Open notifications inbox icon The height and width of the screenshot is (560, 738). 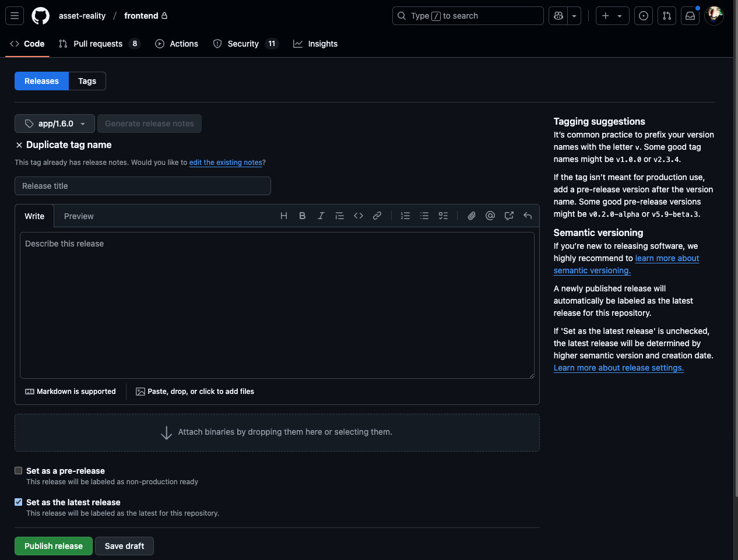(690, 16)
